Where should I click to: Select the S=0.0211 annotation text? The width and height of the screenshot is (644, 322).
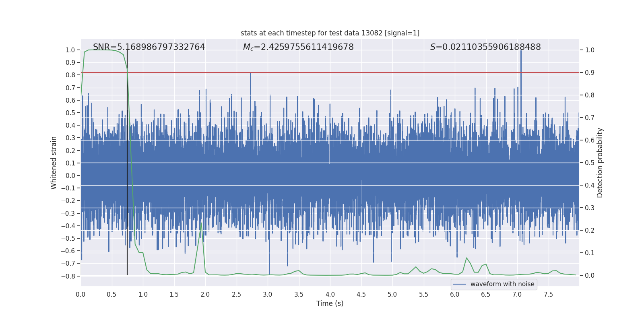pos(485,47)
